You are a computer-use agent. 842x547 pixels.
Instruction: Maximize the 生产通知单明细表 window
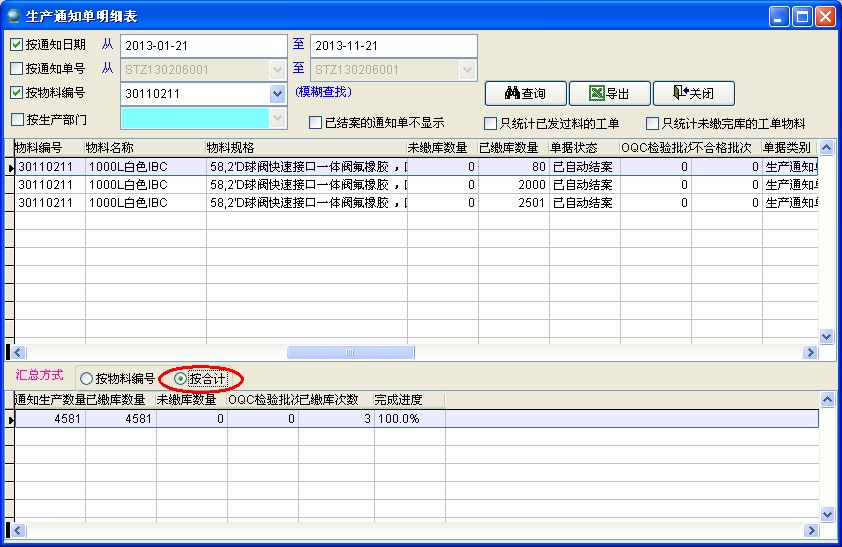coord(802,16)
